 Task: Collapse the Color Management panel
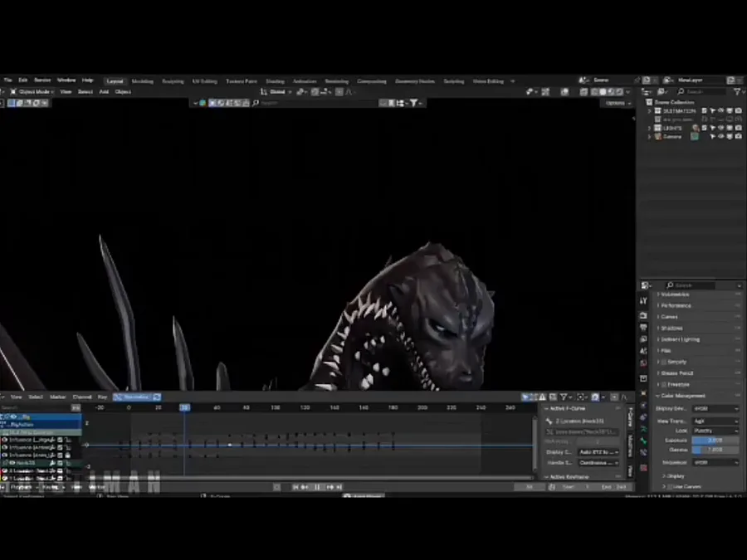point(683,396)
